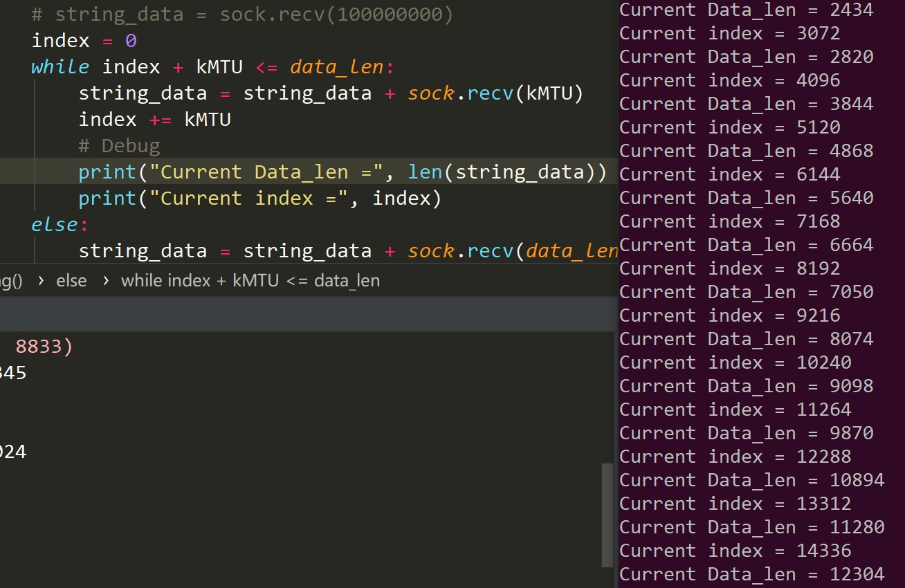Viewport: 905px width, 588px height.
Task: Click the terminal panel scrollbar thumb
Action: (607, 514)
